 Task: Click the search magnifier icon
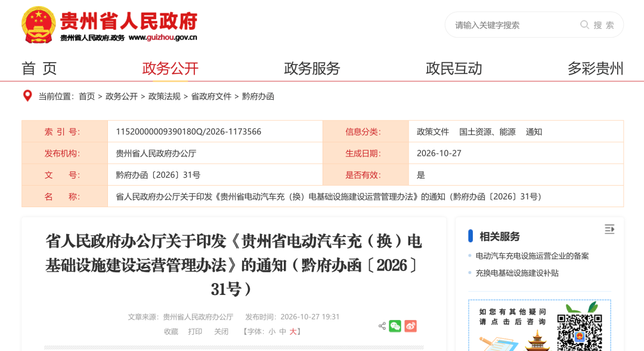(584, 24)
